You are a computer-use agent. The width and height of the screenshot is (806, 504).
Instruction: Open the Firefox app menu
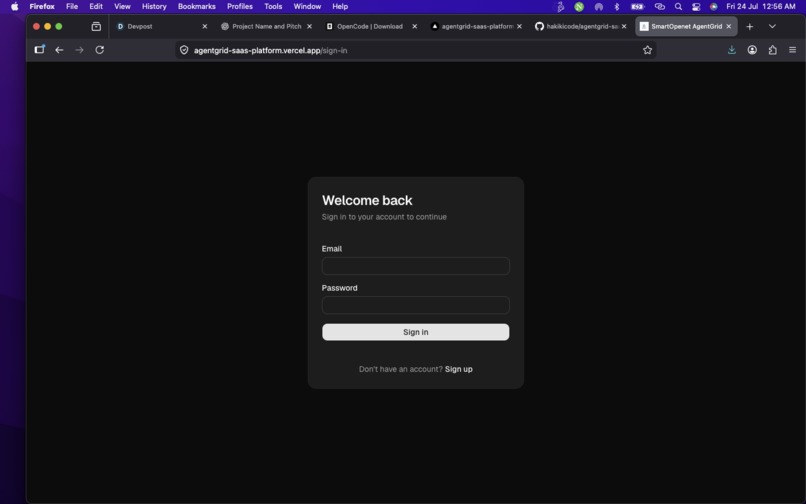click(x=42, y=6)
